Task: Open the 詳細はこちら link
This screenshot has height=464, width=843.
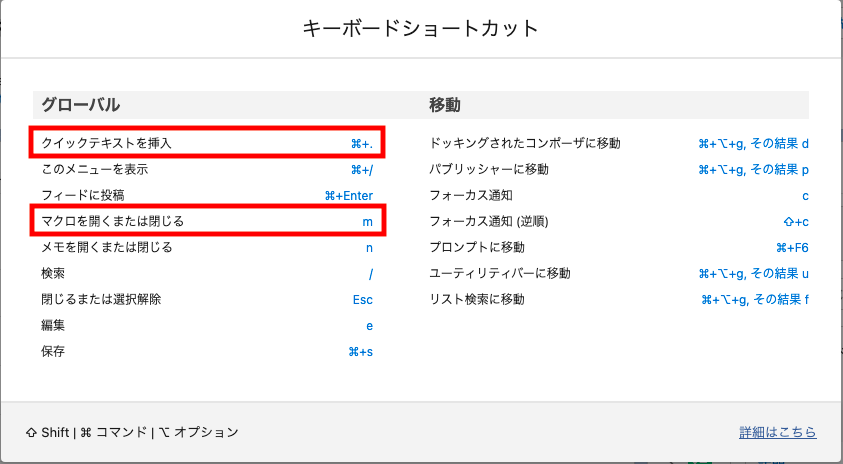Action: (777, 432)
